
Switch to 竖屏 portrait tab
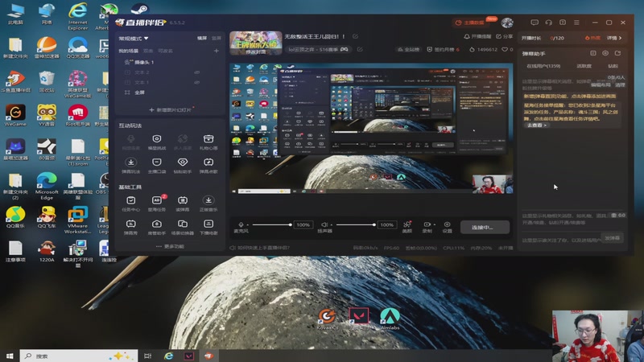tap(216, 38)
